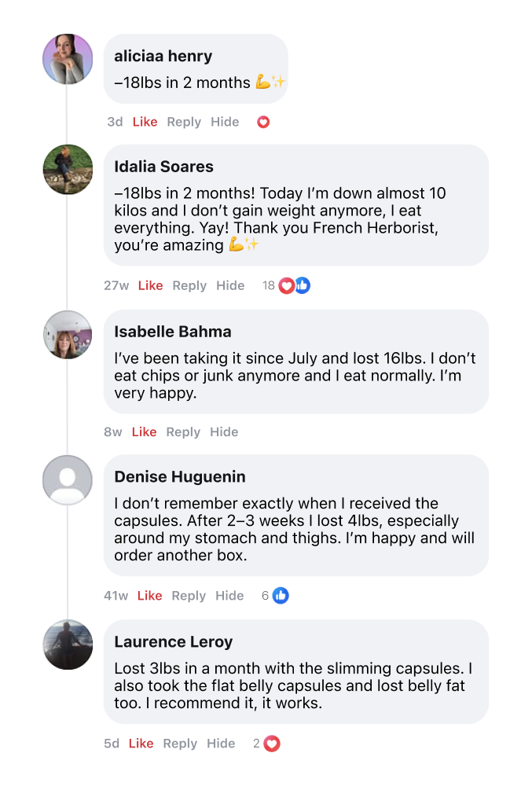Open Idalia Soares' profile name link
The width and height of the screenshot is (532, 786).
click(x=163, y=167)
